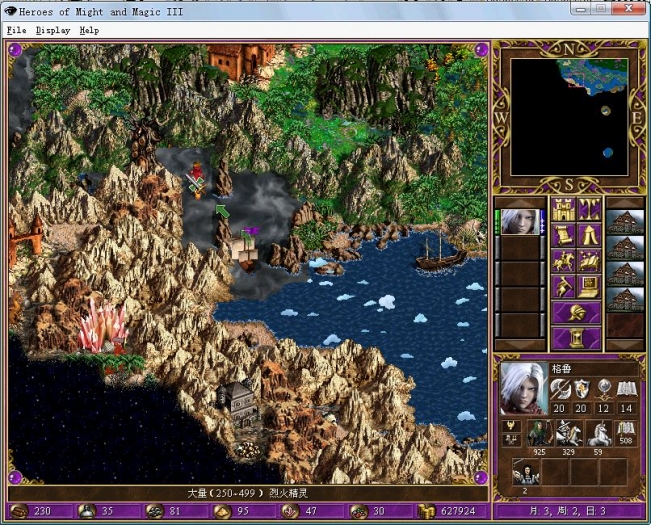
Task: Open the File menu
Action: tap(17, 30)
